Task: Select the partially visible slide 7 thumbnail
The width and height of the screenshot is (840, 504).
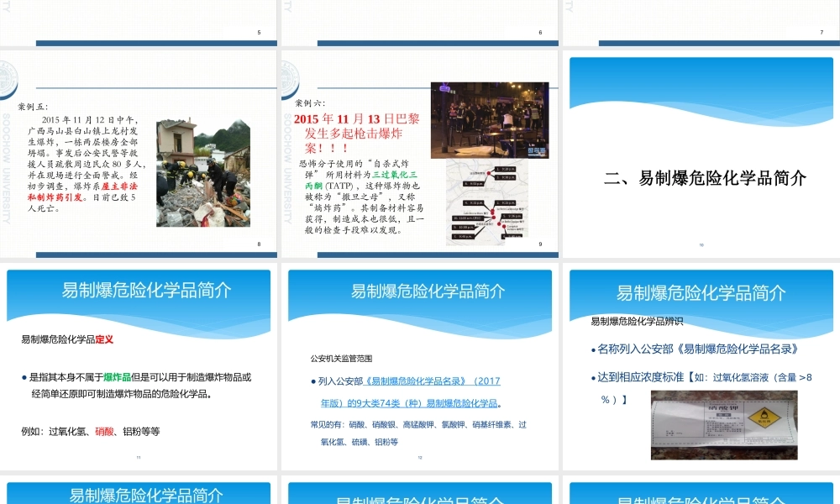Action: click(701, 23)
